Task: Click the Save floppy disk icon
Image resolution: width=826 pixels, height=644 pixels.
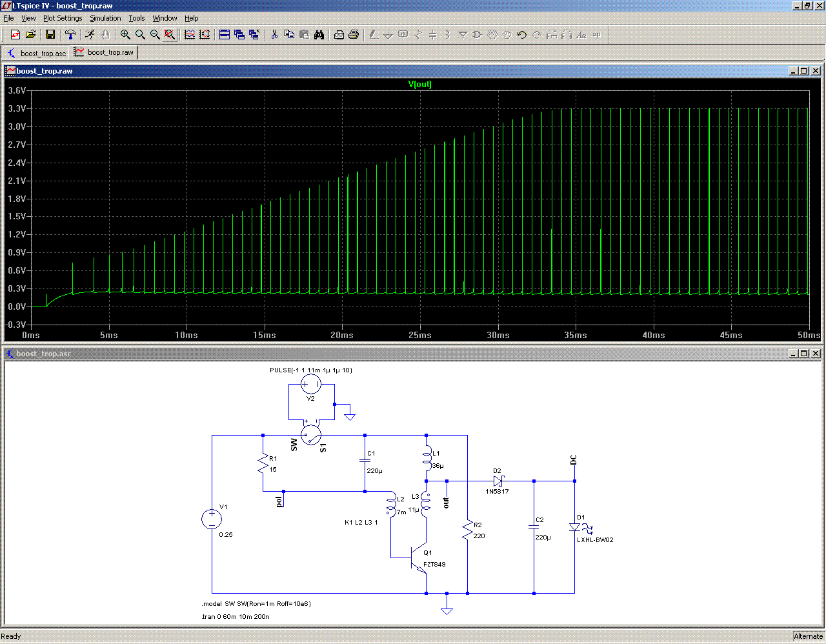Action: (50, 35)
